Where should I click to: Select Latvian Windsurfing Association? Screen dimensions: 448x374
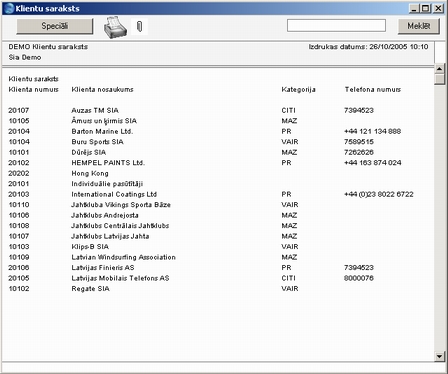123,257
